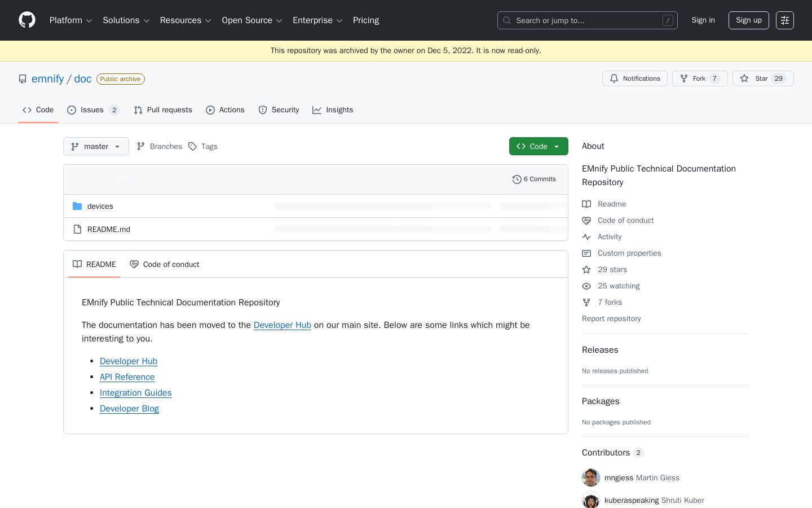The height and width of the screenshot is (508, 812).
Task: View the Insights tab
Action: [333, 110]
